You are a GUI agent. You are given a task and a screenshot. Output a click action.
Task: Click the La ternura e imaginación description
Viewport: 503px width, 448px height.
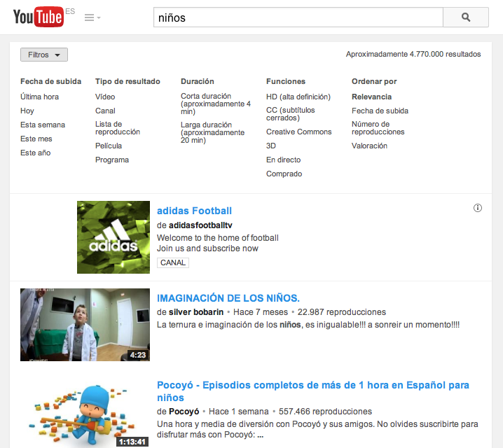[308, 325]
